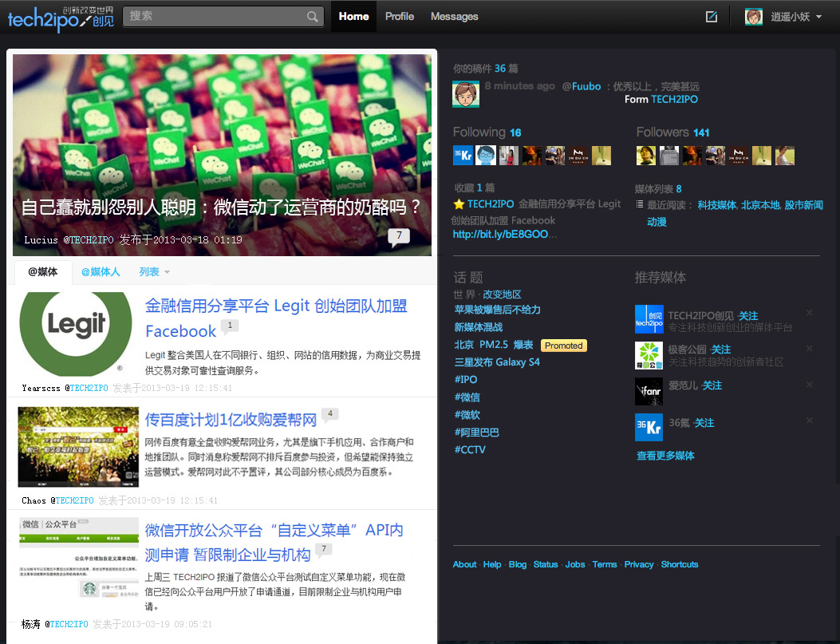This screenshot has height=644, width=840.
Task: Open the compose new post icon
Action: tap(712, 17)
